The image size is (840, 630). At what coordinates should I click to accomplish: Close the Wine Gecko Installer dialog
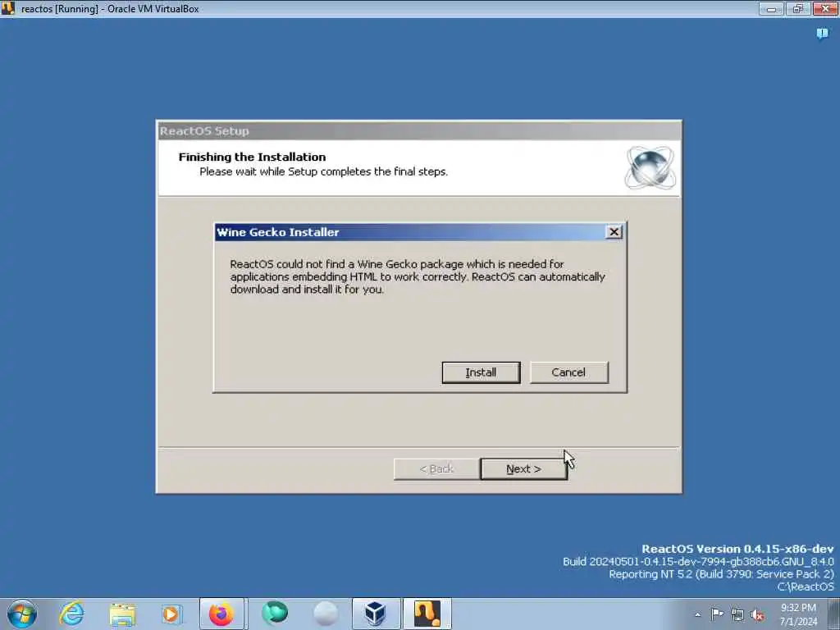point(614,232)
